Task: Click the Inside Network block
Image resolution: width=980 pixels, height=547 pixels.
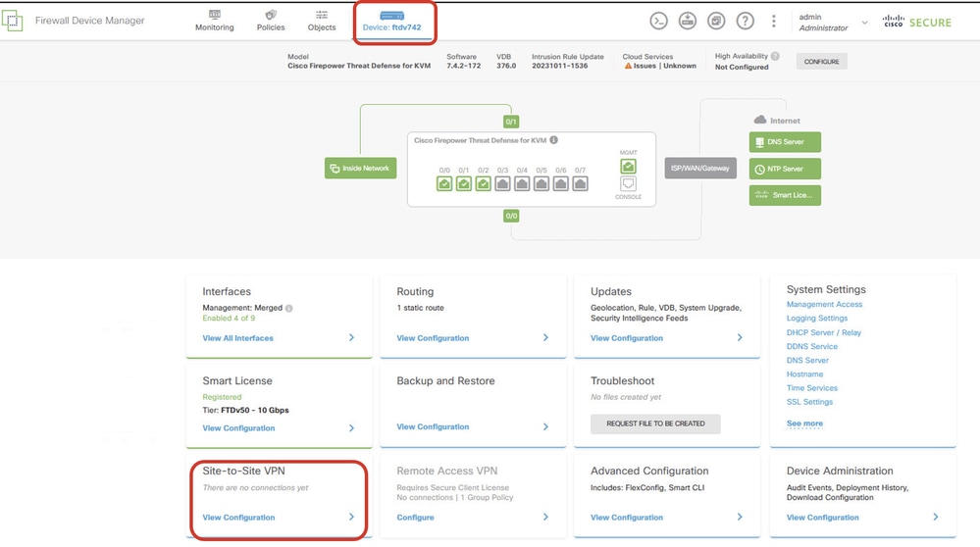Action: point(361,168)
